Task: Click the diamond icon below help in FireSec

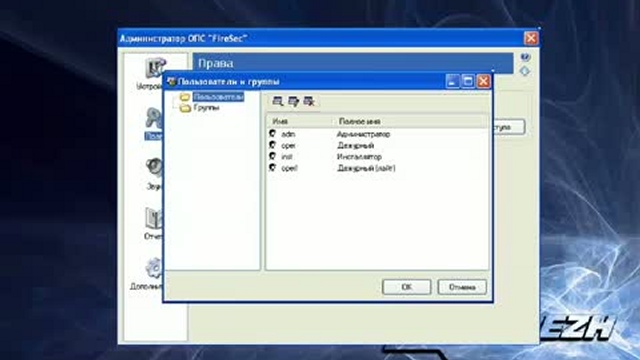Action: pos(525,71)
